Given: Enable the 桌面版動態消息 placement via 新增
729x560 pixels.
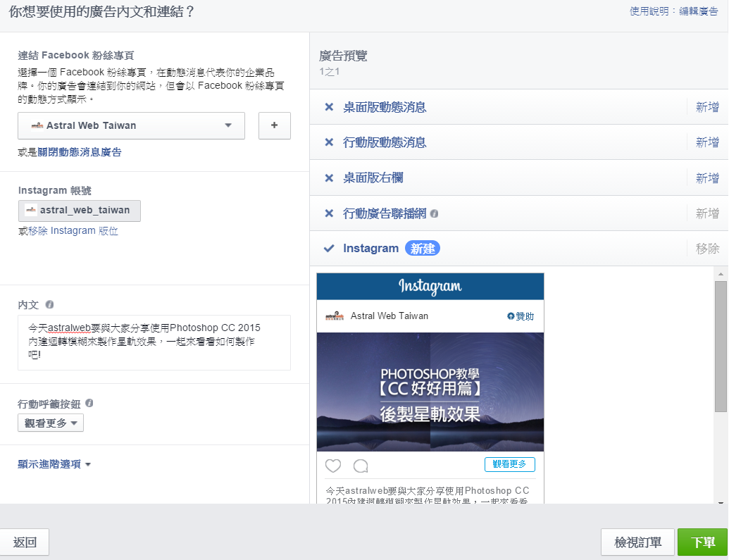Looking at the screenshot, I should 707,107.
